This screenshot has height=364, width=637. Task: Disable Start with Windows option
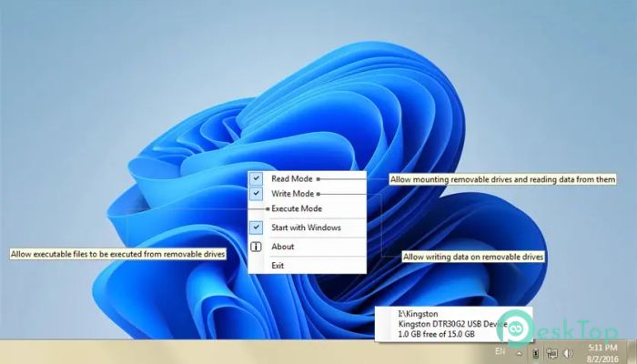click(x=307, y=227)
